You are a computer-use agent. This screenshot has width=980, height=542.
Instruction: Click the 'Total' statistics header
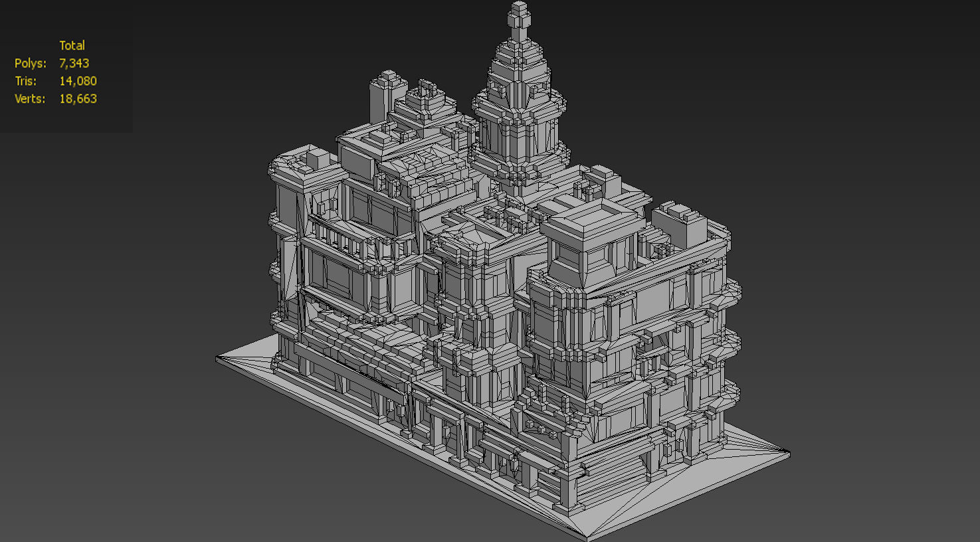pyautogui.click(x=72, y=45)
